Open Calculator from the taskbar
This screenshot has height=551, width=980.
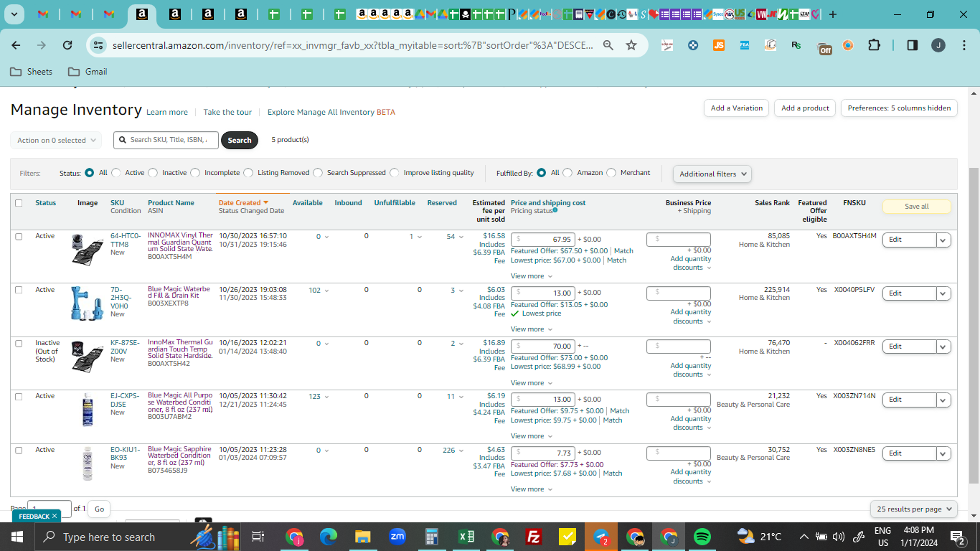[x=432, y=537]
